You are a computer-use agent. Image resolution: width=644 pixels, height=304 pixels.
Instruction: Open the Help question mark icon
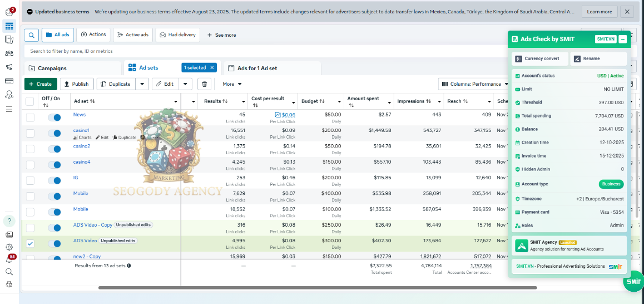pyautogui.click(x=9, y=221)
